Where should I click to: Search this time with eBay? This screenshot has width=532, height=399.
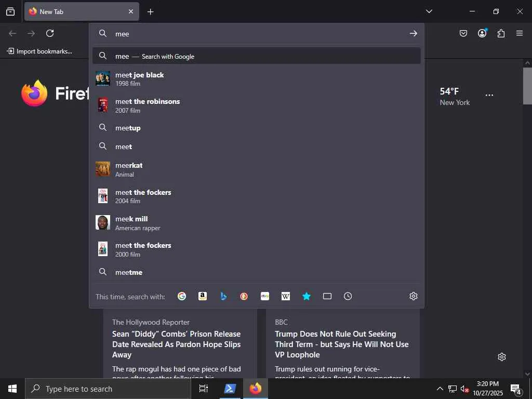(264, 296)
